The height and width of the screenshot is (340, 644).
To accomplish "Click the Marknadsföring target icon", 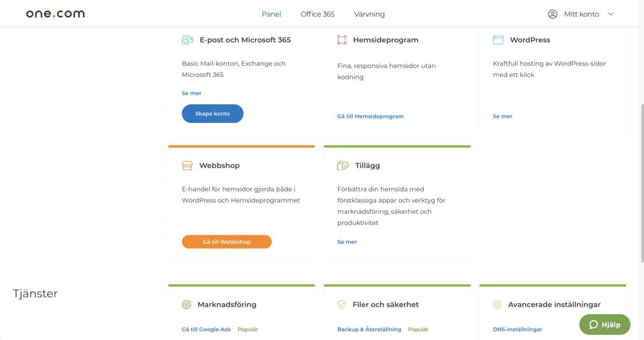I will (186, 305).
